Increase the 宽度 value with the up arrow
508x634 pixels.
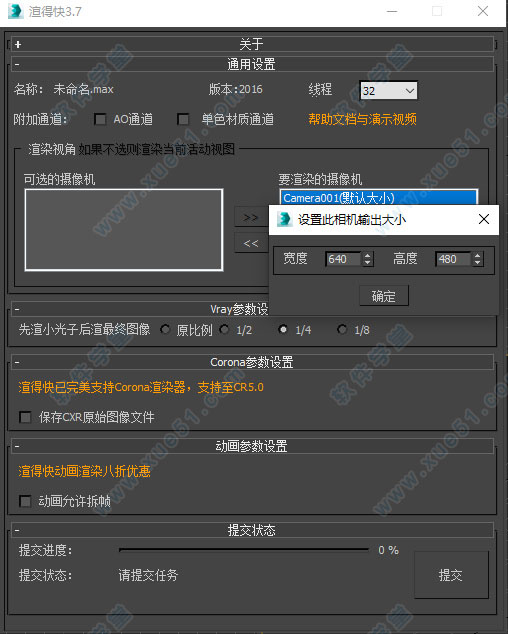point(367,256)
